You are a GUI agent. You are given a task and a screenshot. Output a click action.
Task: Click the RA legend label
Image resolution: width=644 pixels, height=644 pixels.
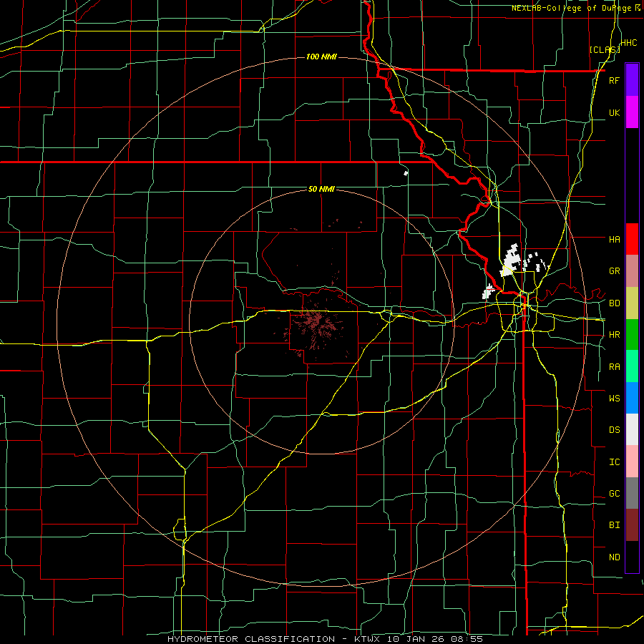[x=614, y=367]
